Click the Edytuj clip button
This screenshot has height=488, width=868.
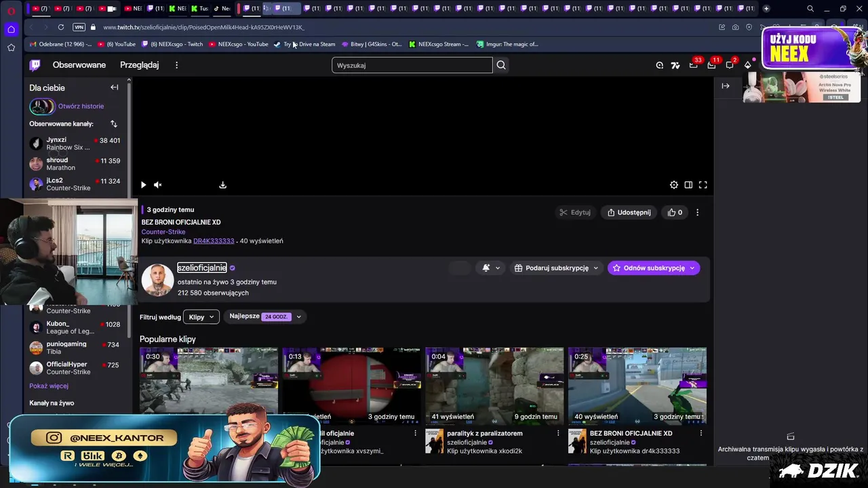click(x=575, y=212)
